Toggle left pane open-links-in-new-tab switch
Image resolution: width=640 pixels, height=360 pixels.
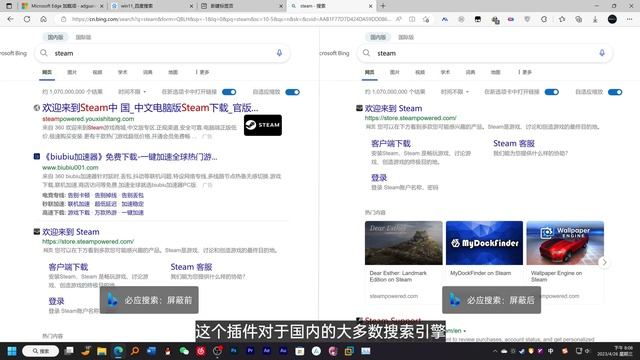coord(229,92)
